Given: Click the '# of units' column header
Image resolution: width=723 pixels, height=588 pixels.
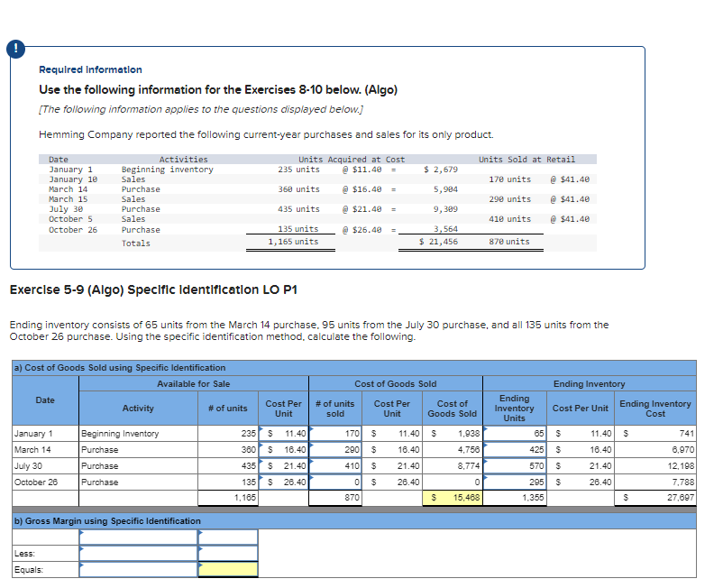Looking at the screenshot, I should [x=228, y=409].
